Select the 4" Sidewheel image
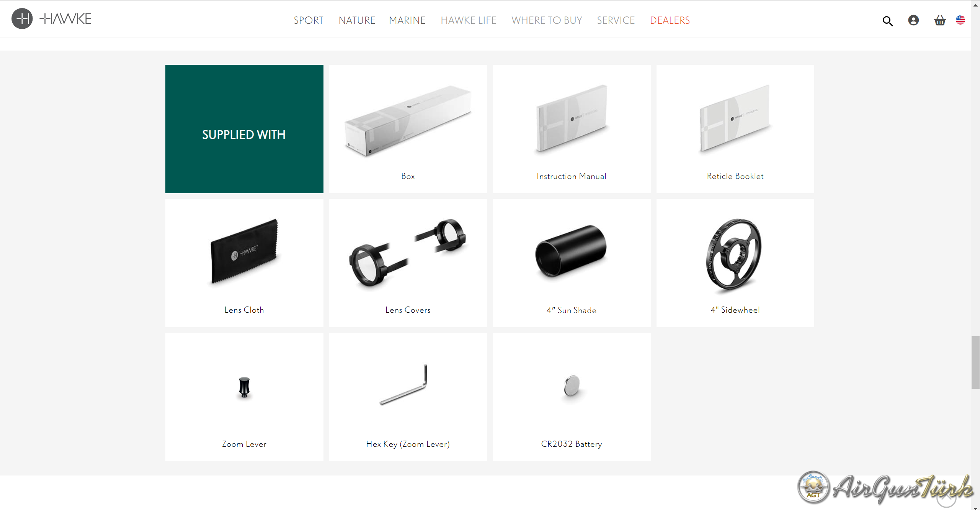 (734, 254)
